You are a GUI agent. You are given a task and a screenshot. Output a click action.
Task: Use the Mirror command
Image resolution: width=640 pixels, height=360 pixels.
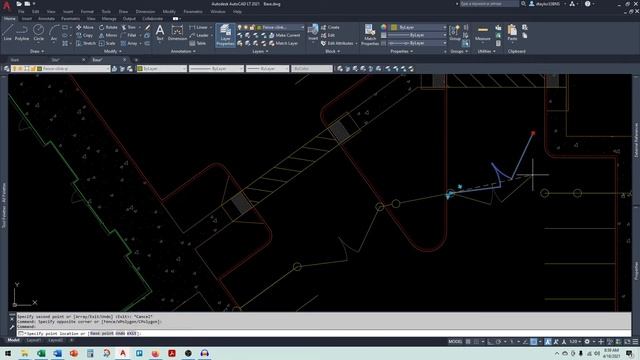tap(108, 36)
